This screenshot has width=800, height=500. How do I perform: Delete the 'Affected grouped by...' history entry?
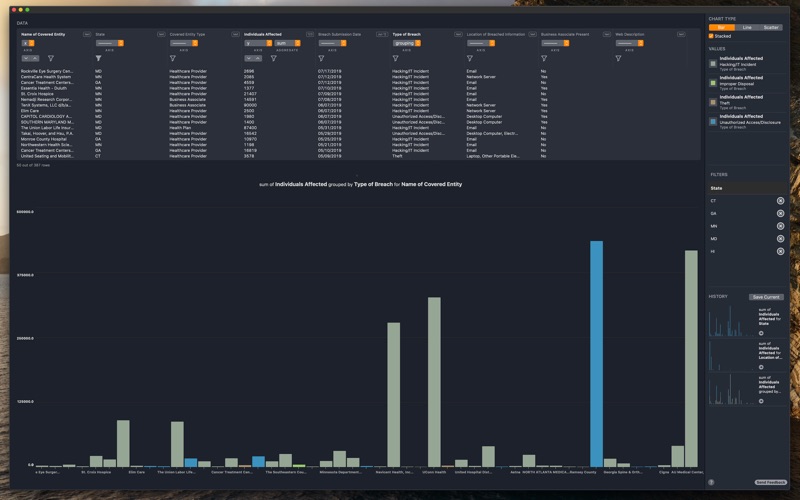coord(761,401)
